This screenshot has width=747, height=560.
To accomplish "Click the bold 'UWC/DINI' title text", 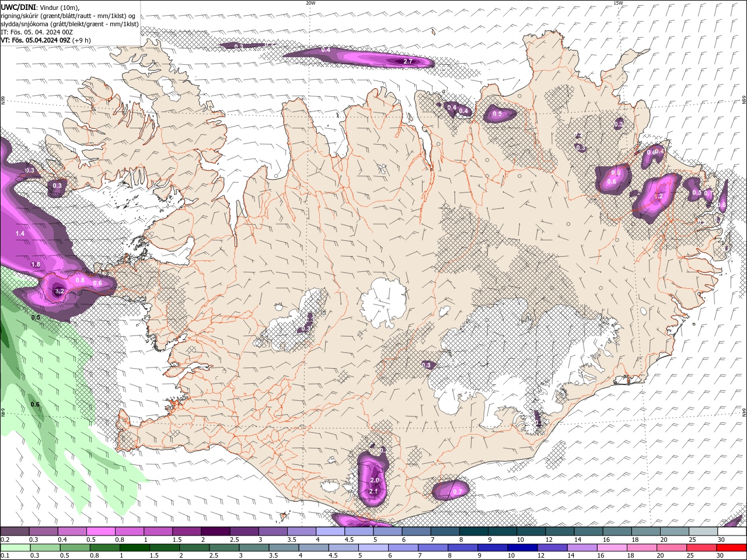I will [17, 7].
